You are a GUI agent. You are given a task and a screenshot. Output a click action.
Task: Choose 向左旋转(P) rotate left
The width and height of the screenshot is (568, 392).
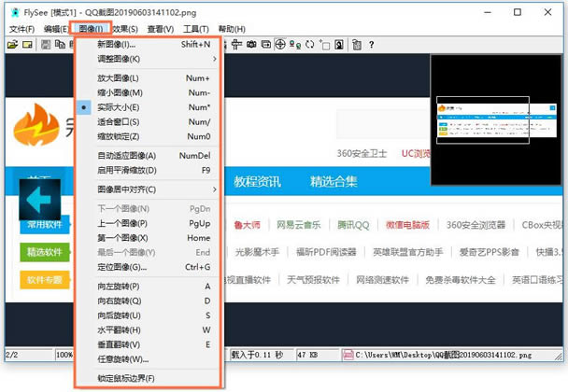[148, 287]
